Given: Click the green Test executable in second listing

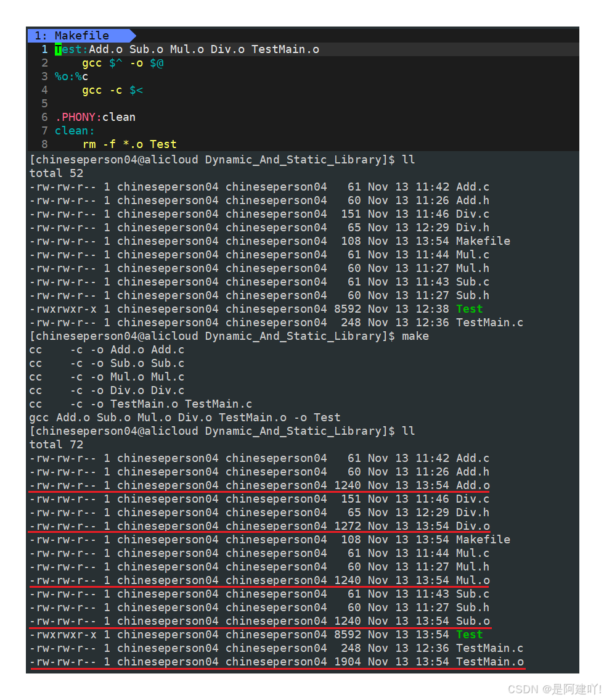Looking at the screenshot, I should [469, 635].
